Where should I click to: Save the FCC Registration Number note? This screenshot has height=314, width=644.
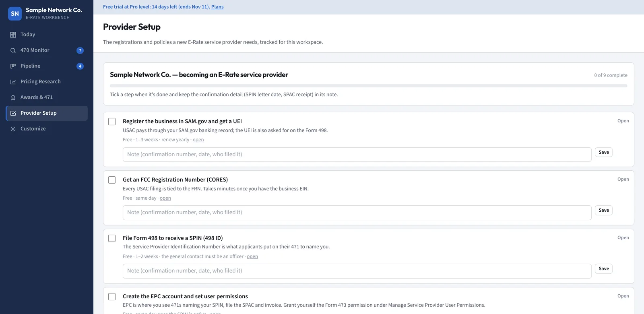pos(604,210)
